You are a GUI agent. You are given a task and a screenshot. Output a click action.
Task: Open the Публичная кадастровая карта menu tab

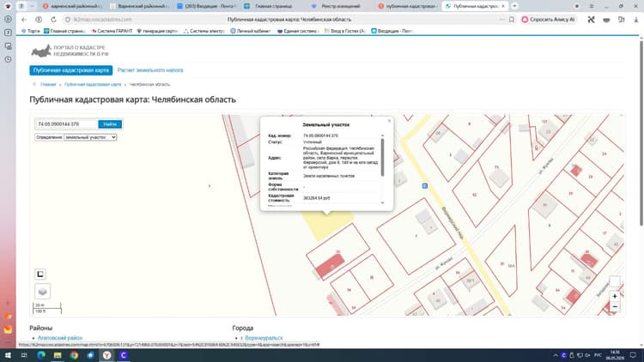[71, 70]
